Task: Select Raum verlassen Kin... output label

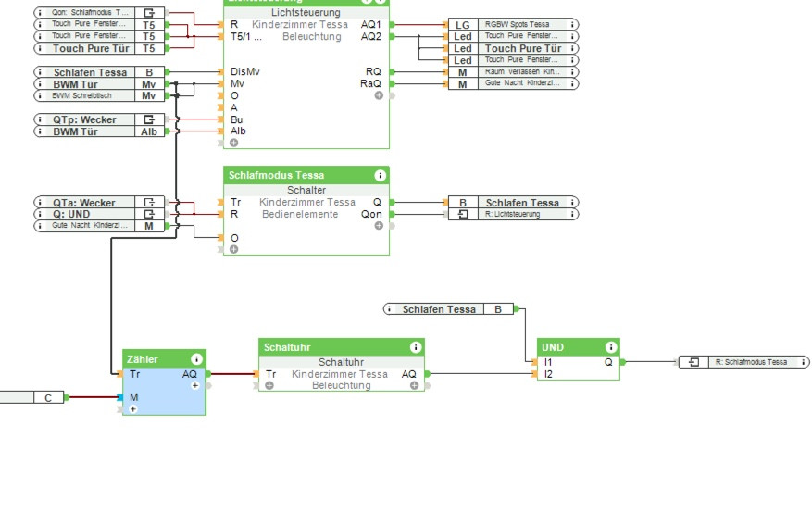Action: point(522,72)
